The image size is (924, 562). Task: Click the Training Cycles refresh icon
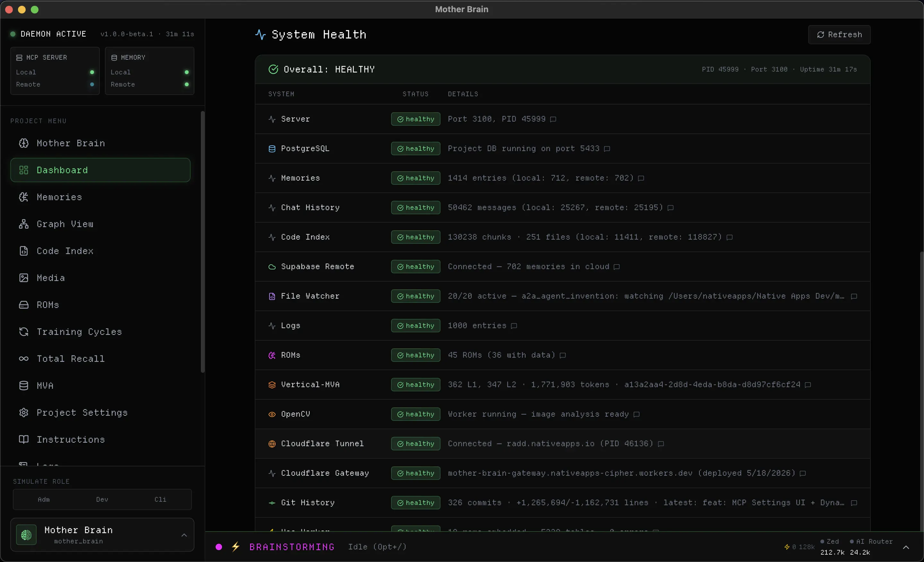24,332
